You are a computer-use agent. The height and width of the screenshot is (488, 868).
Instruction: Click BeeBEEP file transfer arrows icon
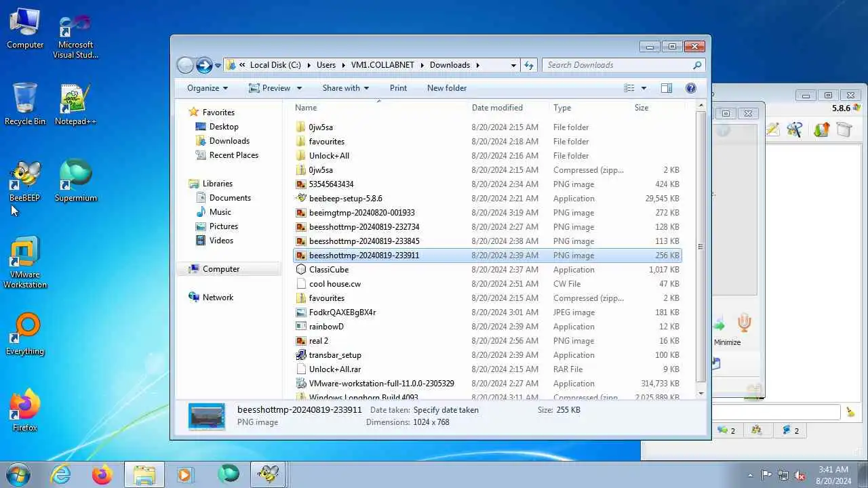(822, 129)
